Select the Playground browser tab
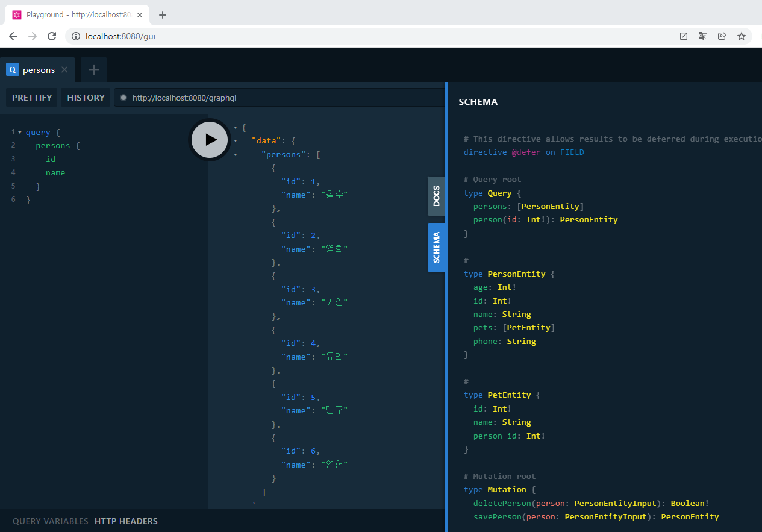 coord(77,15)
